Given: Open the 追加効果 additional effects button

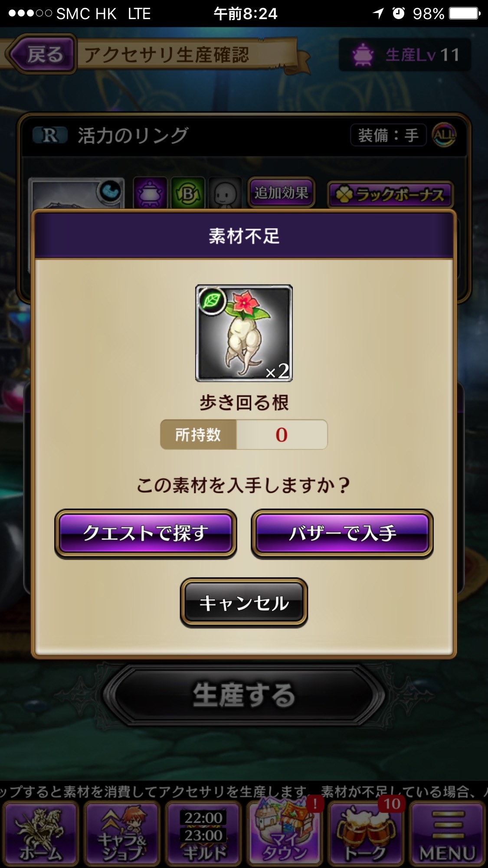Looking at the screenshot, I should point(281,192).
